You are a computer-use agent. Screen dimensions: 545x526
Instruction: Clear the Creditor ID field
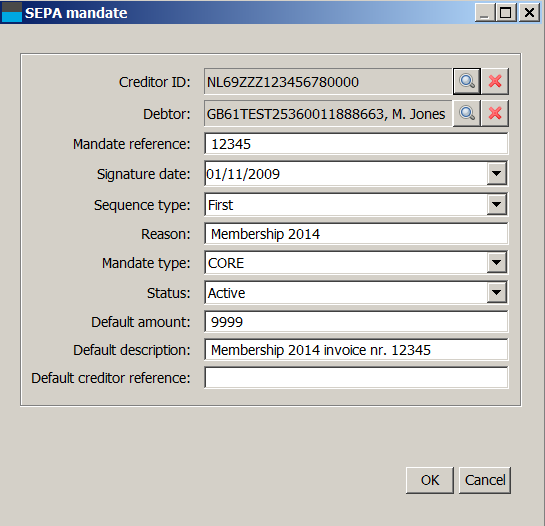[495, 81]
